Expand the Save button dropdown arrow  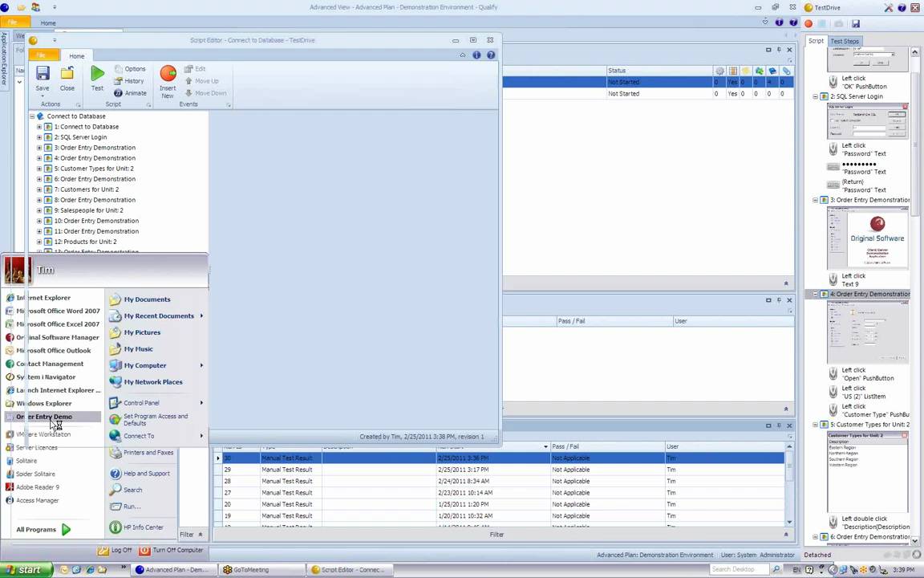click(x=43, y=95)
